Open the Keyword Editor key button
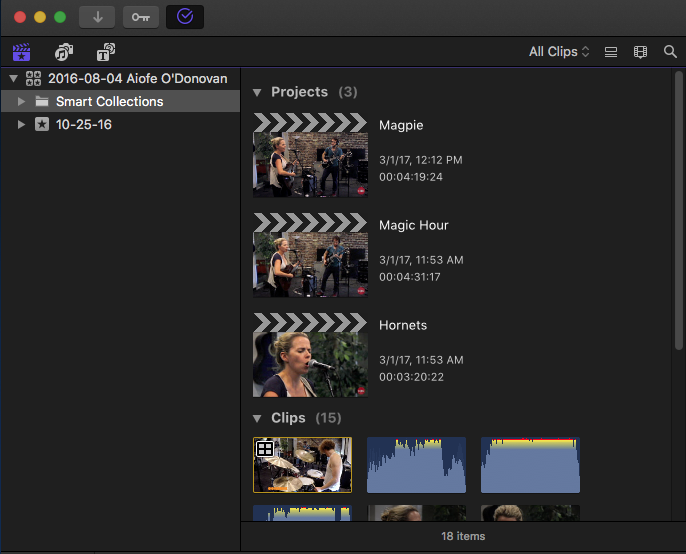686x554 pixels. (x=140, y=17)
